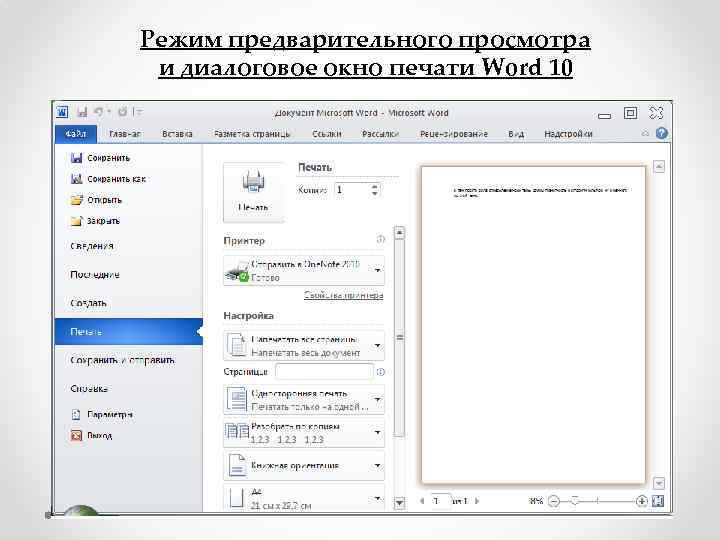Go to previous page in preview
The width and height of the screenshot is (720, 540).
point(422,501)
